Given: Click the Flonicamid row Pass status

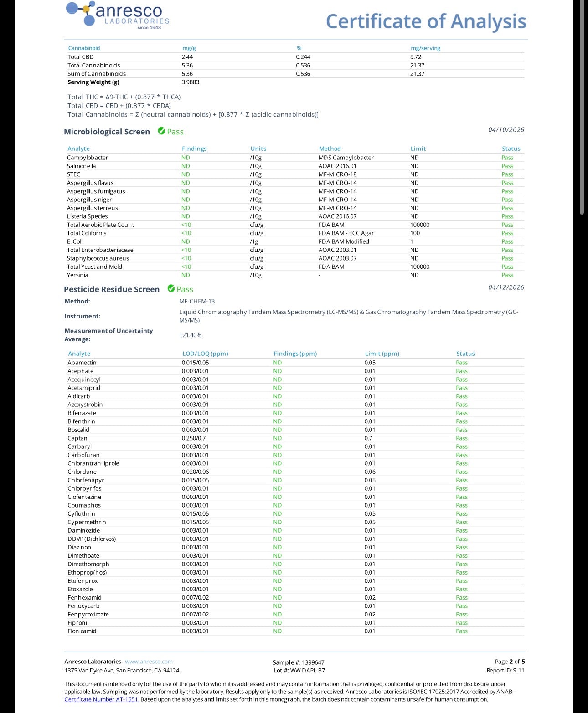Looking at the screenshot, I should pos(462,631).
